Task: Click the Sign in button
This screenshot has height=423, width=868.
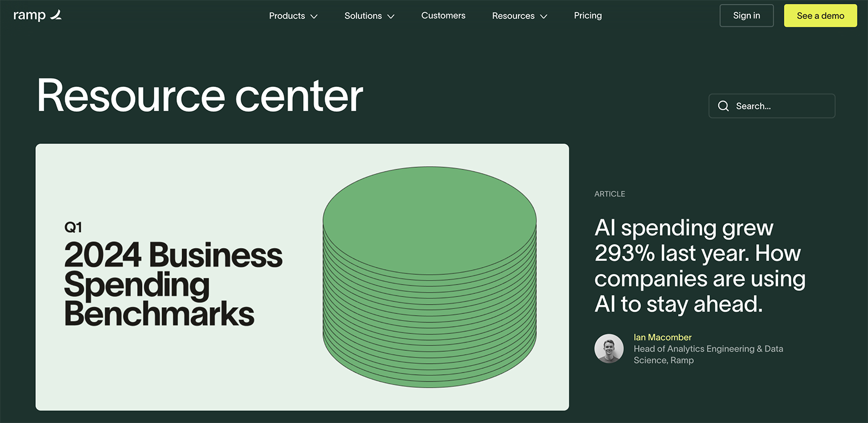Action: pyautogui.click(x=746, y=16)
